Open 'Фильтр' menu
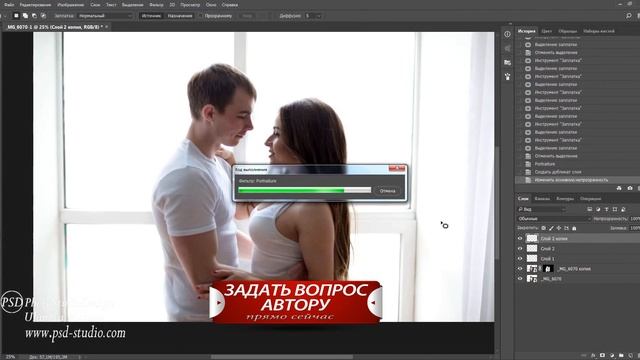640x360 pixels. (x=156, y=5)
